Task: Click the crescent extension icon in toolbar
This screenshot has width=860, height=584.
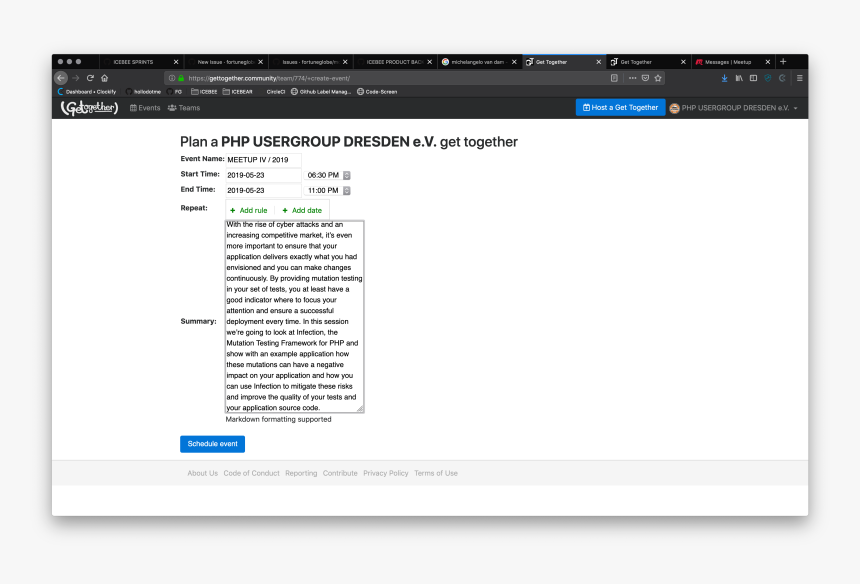Action: click(x=782, y=78)
